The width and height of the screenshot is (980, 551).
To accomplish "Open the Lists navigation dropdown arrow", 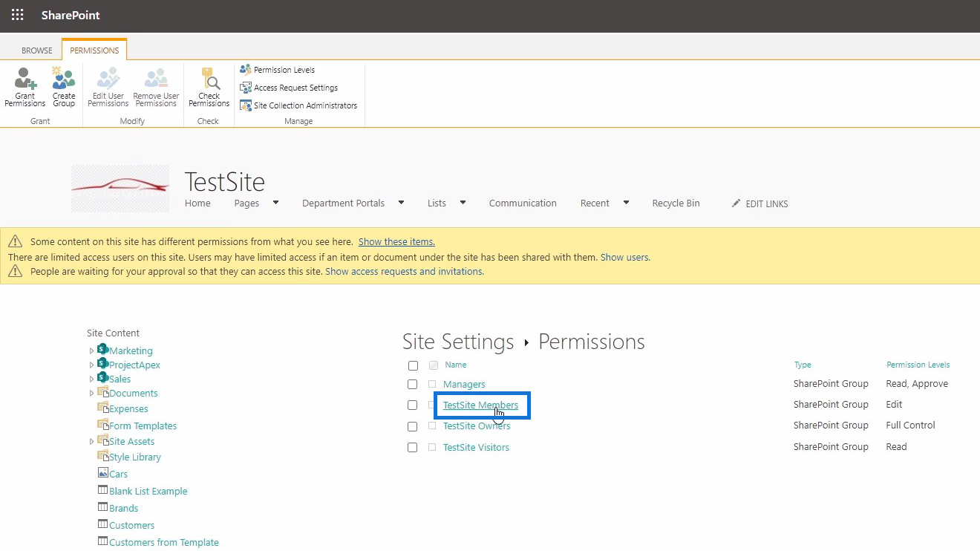I will click(463, 202).
